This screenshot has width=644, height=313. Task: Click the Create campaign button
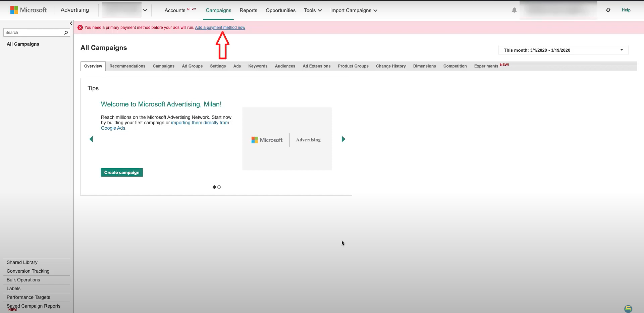click(x=122, y=172)
